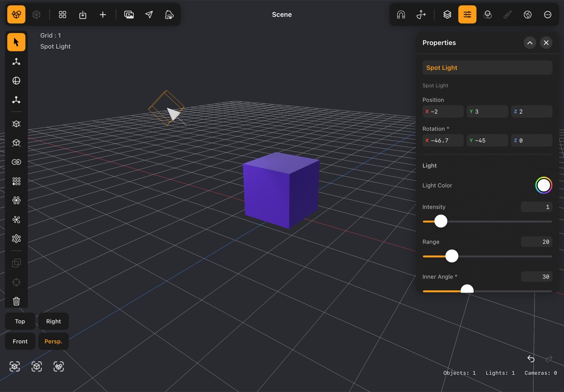Open the Light Color picker swatch

(x=543, y=185)
